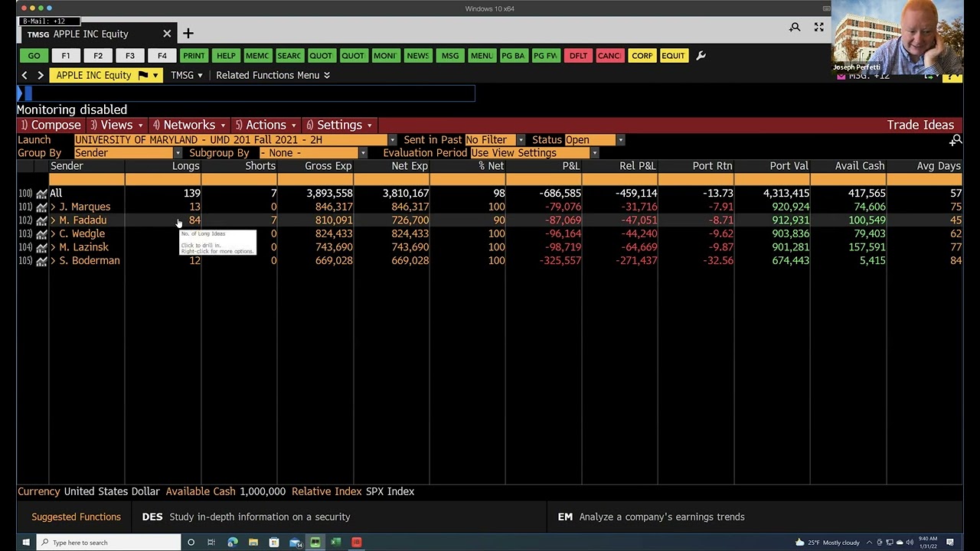Open the red Bloomberg taskbar icon
Viewport: 980px width, 551px height.
[x=356, y=543]
